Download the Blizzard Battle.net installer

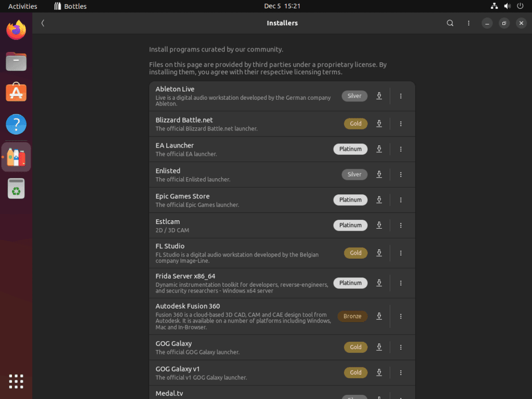pos(379,124)
